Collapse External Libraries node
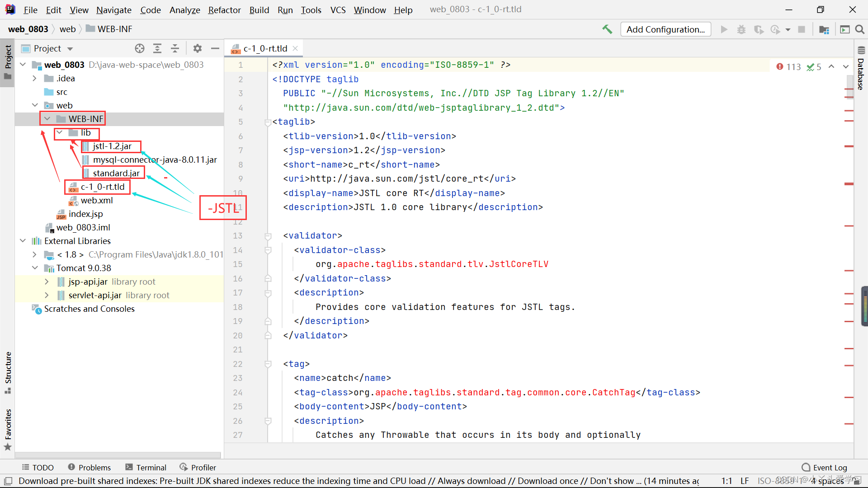The height and width of the screenshot is (488, 868). pos(23,241)
